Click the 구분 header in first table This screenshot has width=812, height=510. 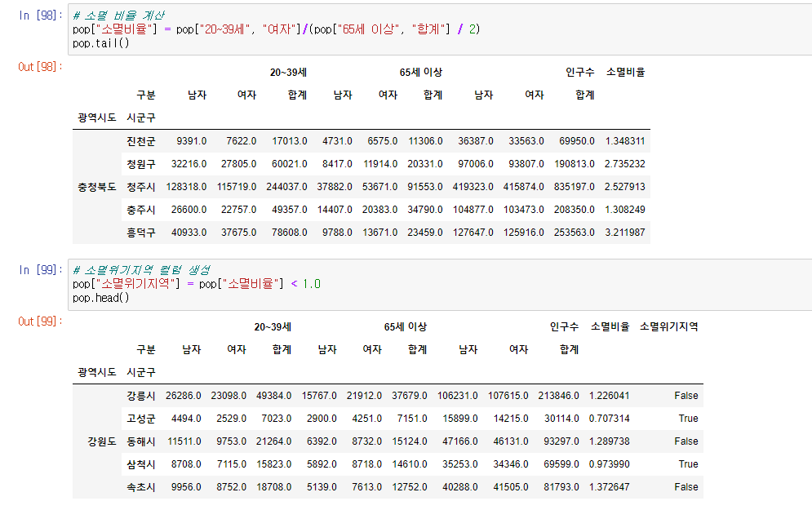click(146, 95)
